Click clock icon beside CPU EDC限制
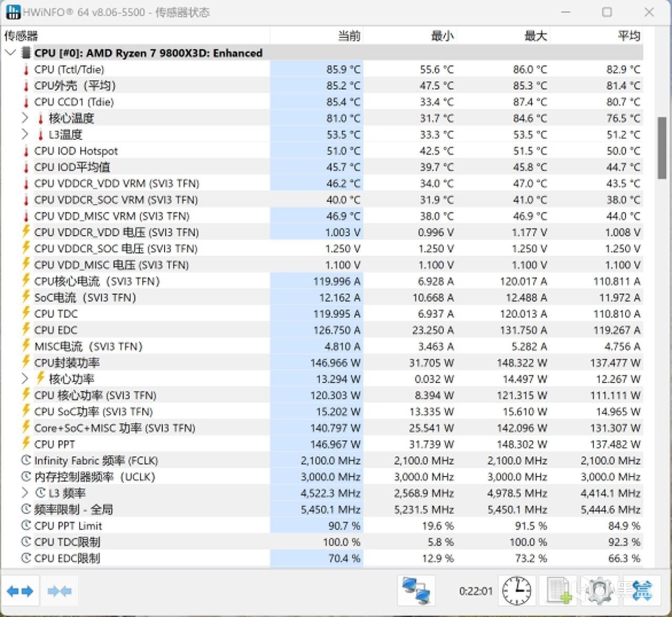This screenshot has height=617, width=672. (x=26, y=558)
